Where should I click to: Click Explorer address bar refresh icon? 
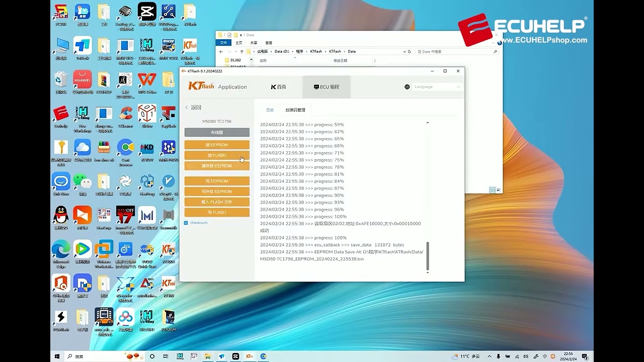pos(410,52)
